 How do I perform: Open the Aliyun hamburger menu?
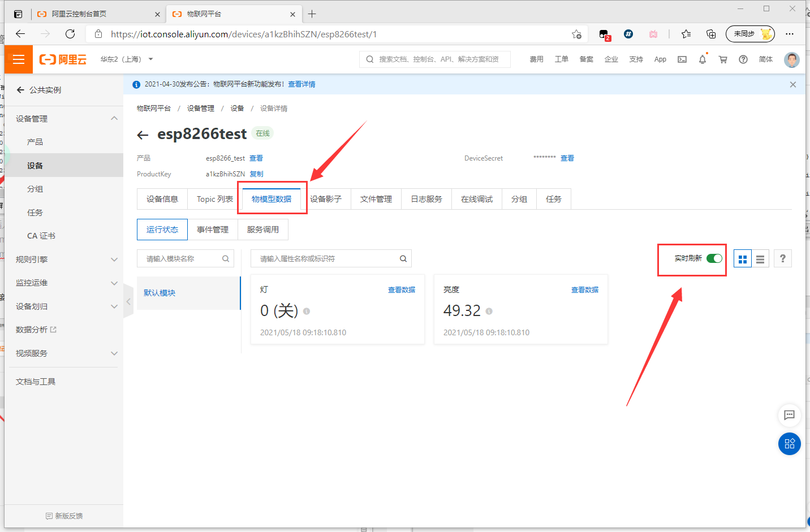[19, 59]
